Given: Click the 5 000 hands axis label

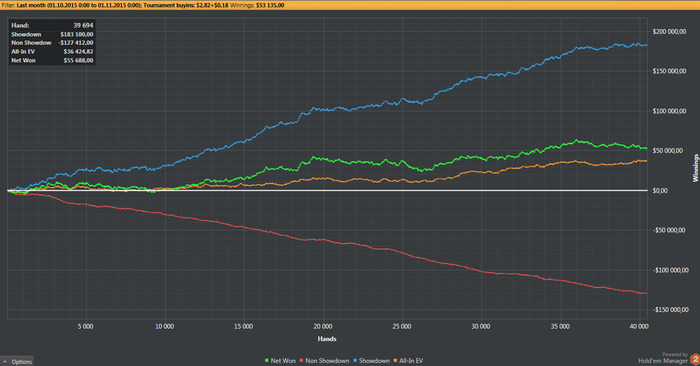Looking at the screenshot, I should pos(85,327).
